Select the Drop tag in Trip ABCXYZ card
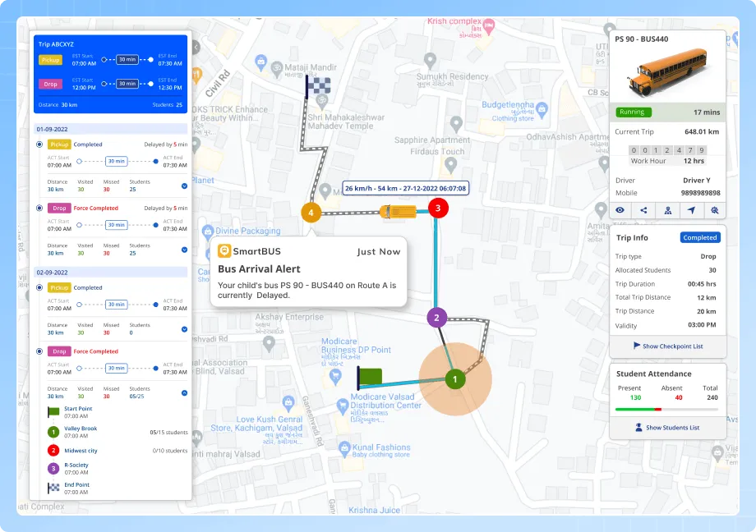This screenshot has height=532, width=756. point(50,84)
